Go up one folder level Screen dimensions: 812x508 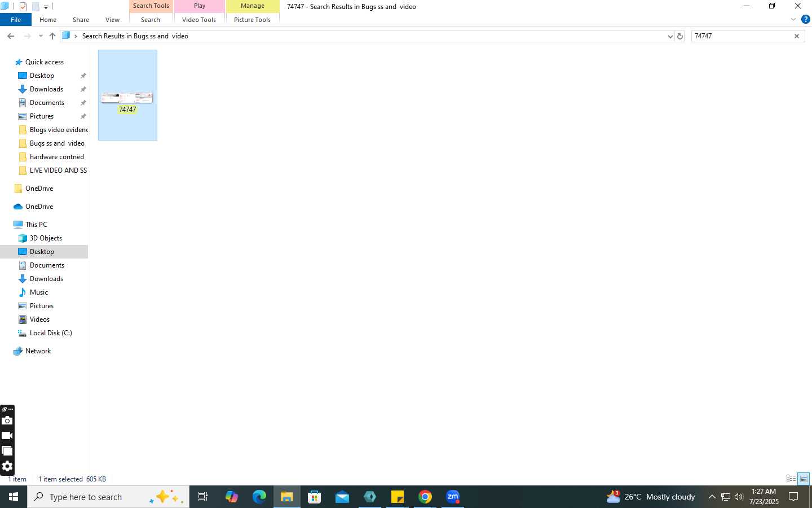point(52,36)
